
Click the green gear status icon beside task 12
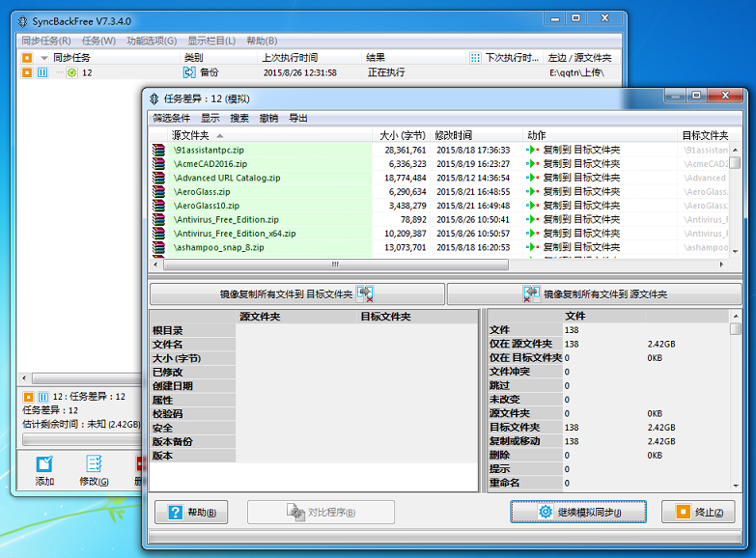click(x=71, y=72)
